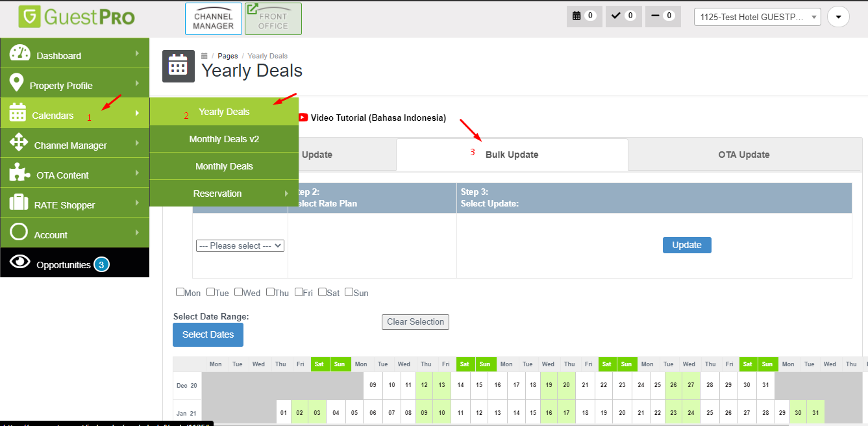This screenshot has width=868, height=426.
Task: Click the Dashboard gauge icon
Action: pyautogui.click(x=20, y=55)
